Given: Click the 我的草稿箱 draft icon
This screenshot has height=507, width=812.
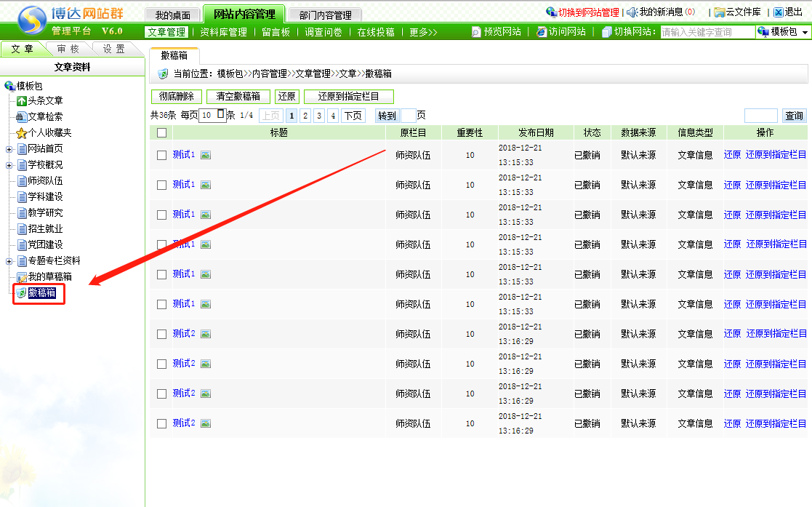Looking at the screenshot, I should point(22,276).
